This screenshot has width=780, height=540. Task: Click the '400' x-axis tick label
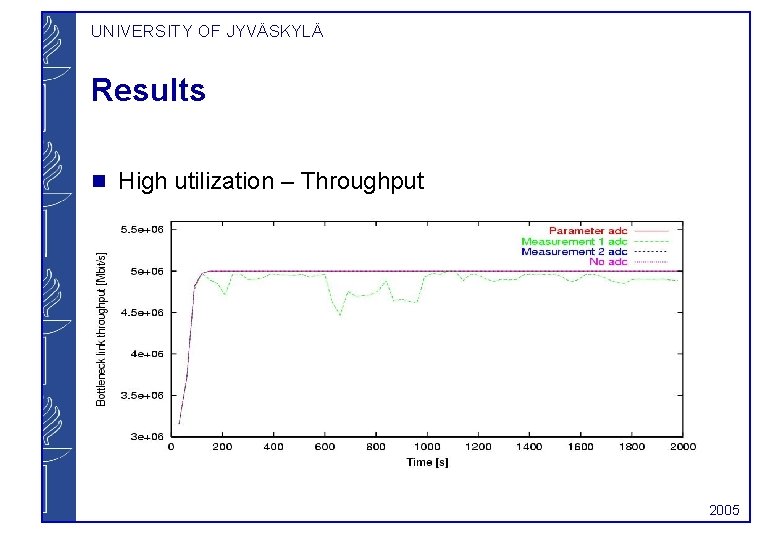[274, 447]
